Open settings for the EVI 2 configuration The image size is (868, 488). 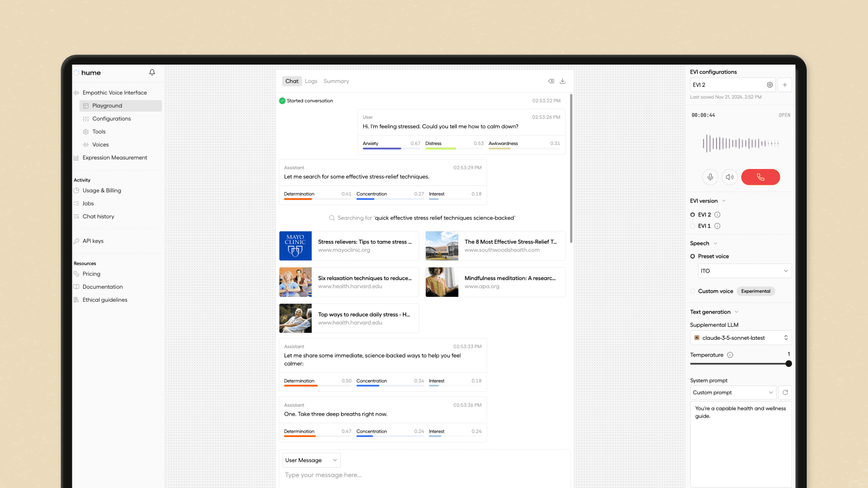point(770,85)
